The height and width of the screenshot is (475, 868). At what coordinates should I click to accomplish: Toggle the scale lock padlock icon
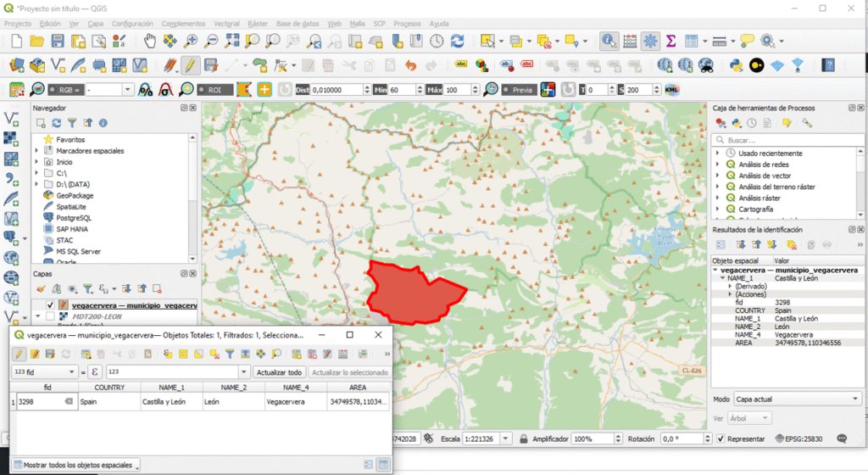tap(523, 439)
